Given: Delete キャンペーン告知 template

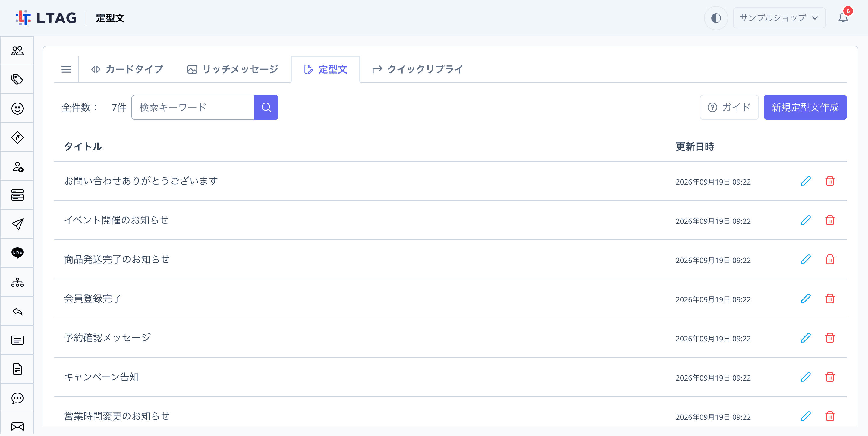Looking at the screenshot, I should (830, 377).
